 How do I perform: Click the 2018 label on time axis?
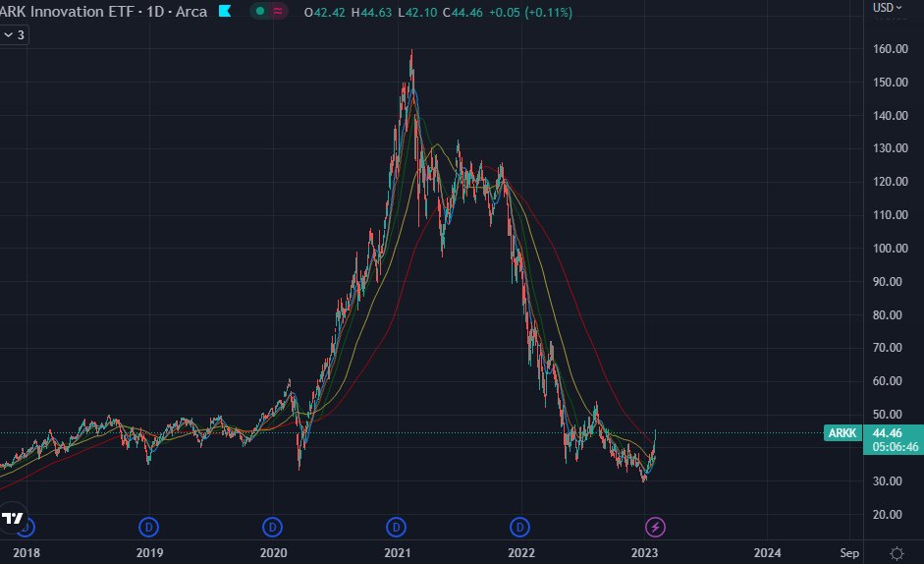click(27, 553)
